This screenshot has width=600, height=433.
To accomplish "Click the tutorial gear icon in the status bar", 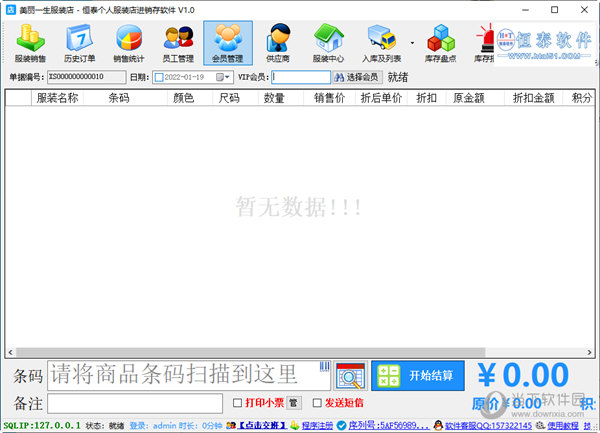I will (540, 425).
